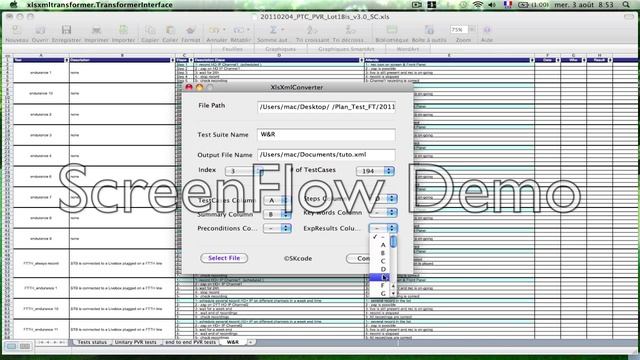Select the W&R sheet tab

pyautogui.click(x=233, y=342)
